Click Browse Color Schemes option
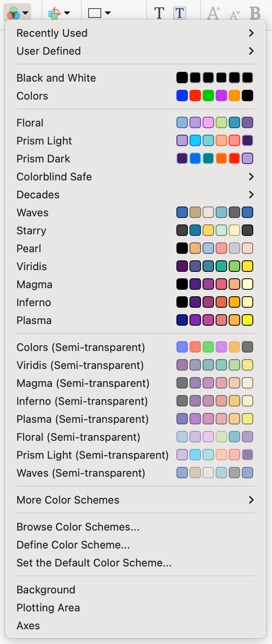Screen dimensions: 272x644 click(78, 526)
